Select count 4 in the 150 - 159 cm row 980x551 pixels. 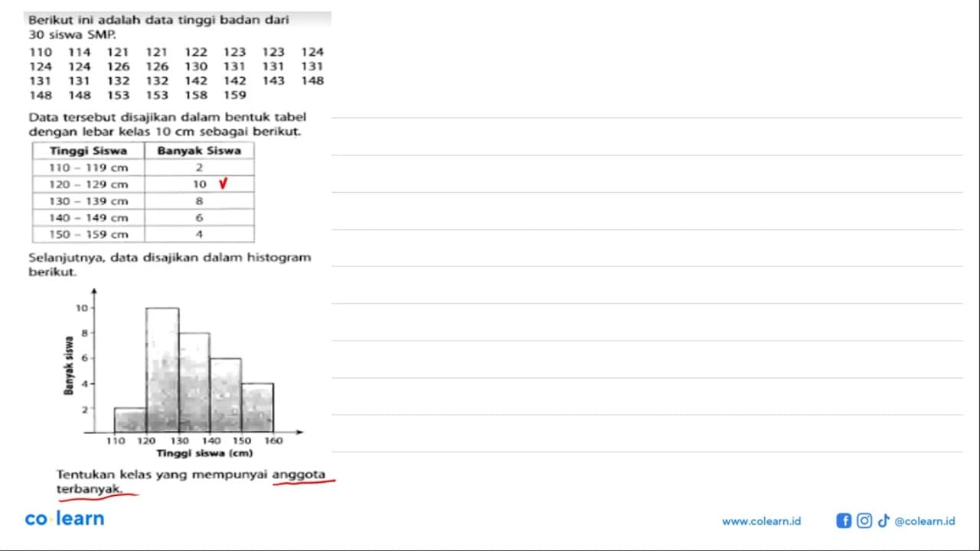pos(199,235)
